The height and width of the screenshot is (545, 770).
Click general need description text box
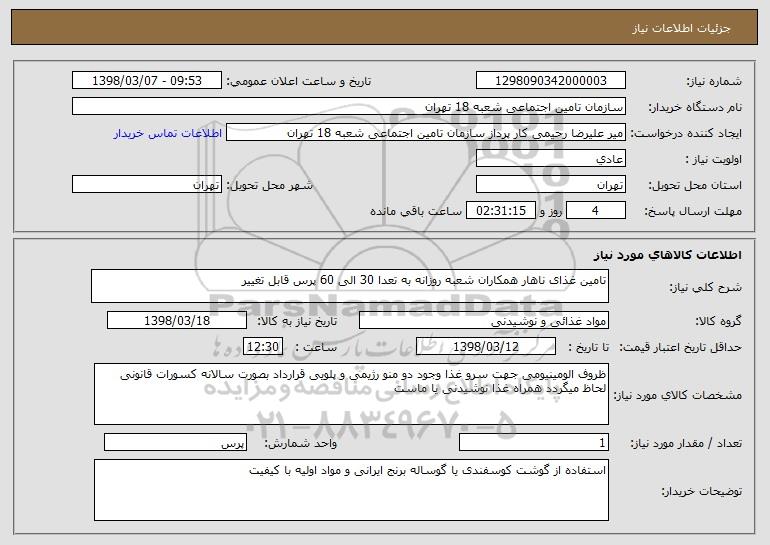[350, 286]
